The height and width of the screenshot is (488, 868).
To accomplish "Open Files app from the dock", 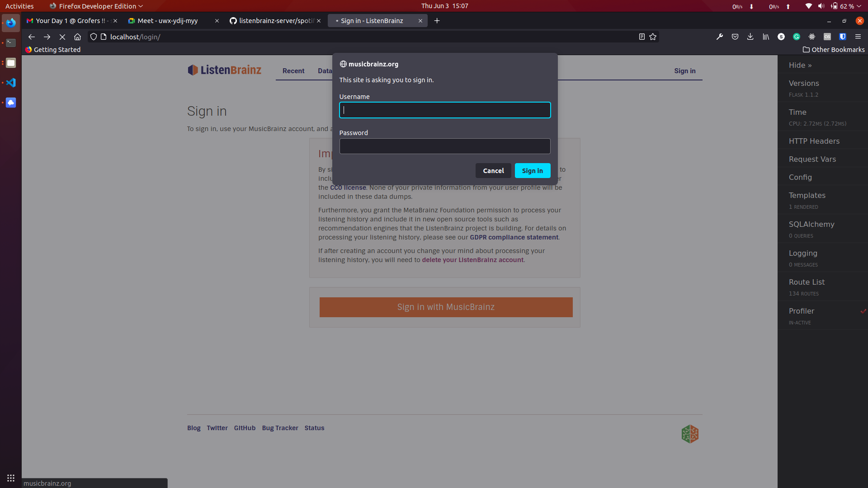I will (11, 63).
